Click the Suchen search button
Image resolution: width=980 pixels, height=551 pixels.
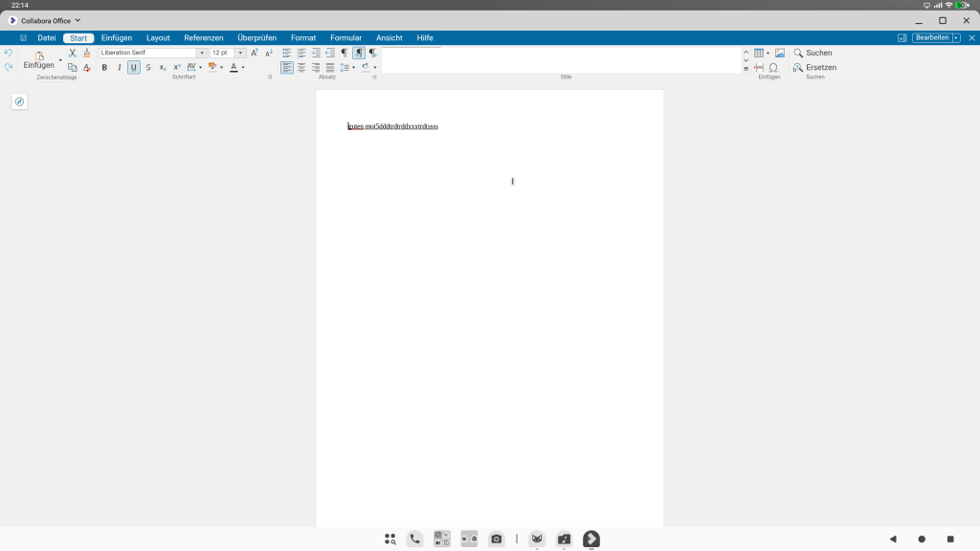coord(813,54)
